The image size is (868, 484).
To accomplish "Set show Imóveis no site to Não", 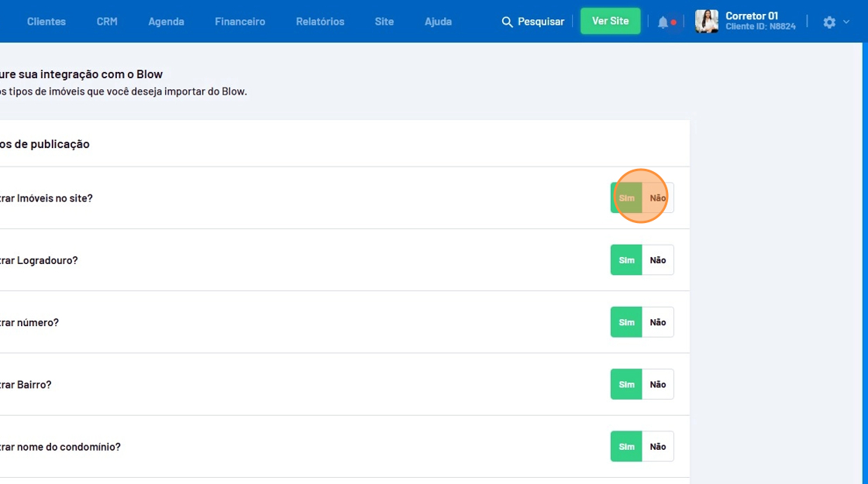I will 658,198.
